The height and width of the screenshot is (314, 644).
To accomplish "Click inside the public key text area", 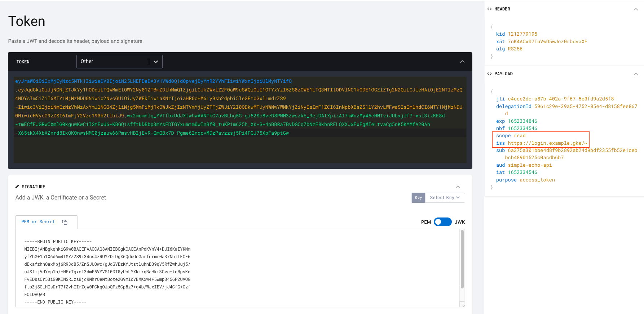I will [237, 268].
